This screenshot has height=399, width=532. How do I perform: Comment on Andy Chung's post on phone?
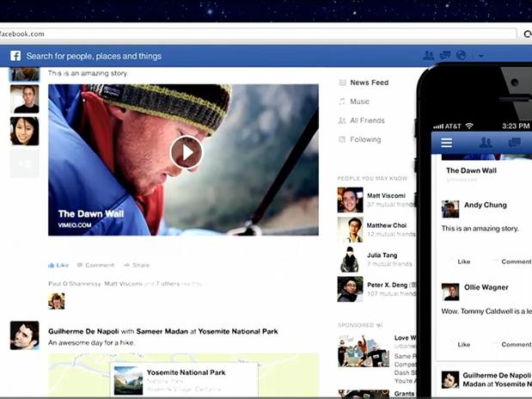click(516, 261)
